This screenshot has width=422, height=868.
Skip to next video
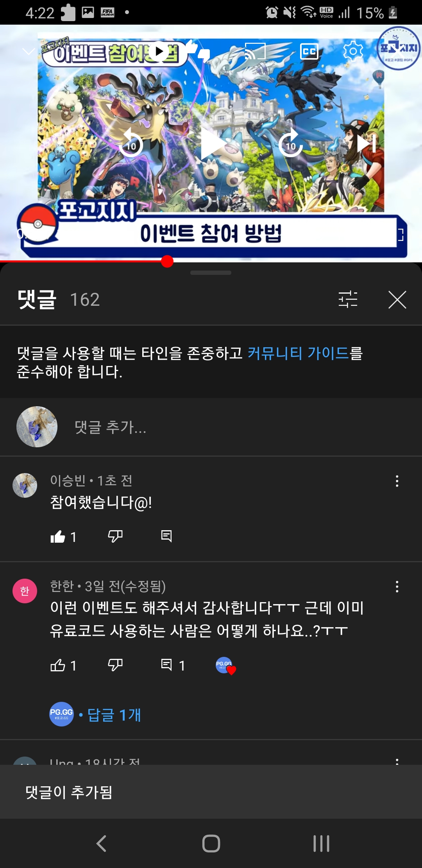click(x=367, y=143)
